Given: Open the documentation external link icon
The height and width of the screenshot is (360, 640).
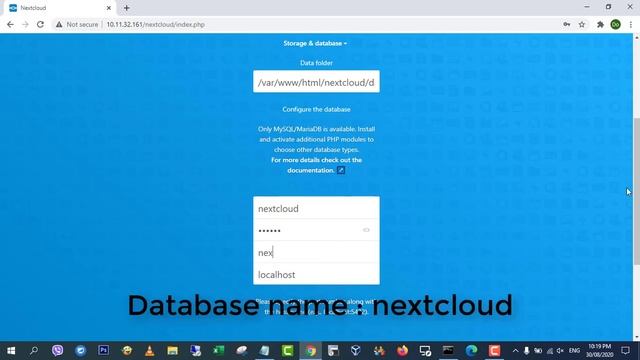Looking at the screenshot, I should [x=341, y=170].
